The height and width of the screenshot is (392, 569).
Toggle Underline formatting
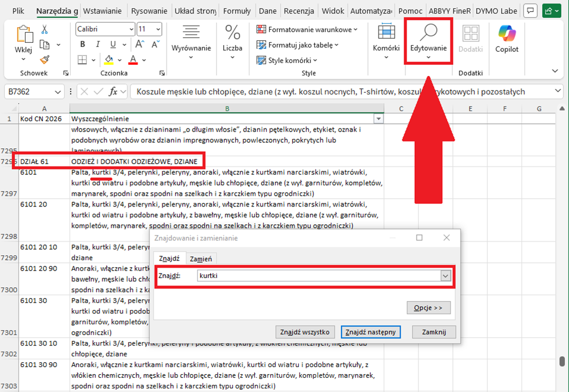pos(113,45)
